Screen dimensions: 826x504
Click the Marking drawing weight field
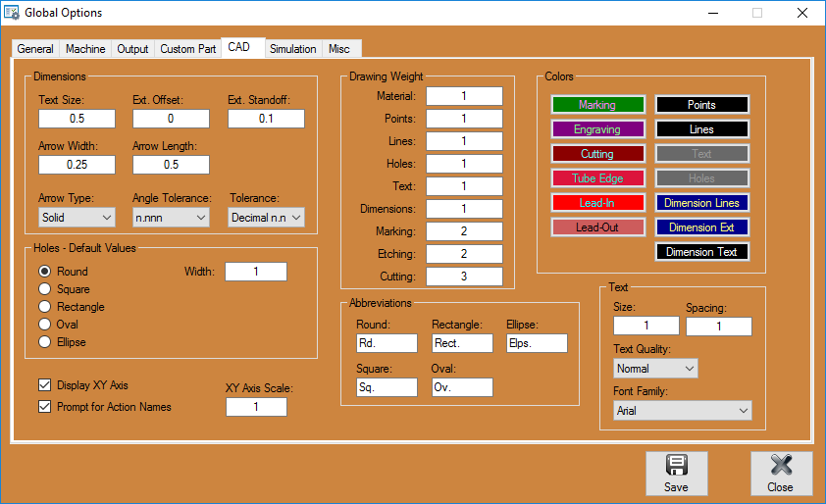click(464, 231)
